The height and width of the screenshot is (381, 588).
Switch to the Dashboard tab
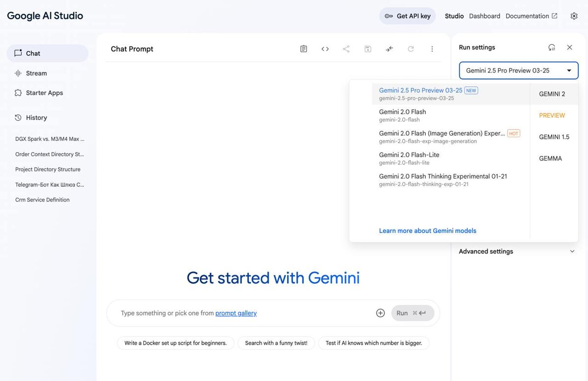click(485, 16)
